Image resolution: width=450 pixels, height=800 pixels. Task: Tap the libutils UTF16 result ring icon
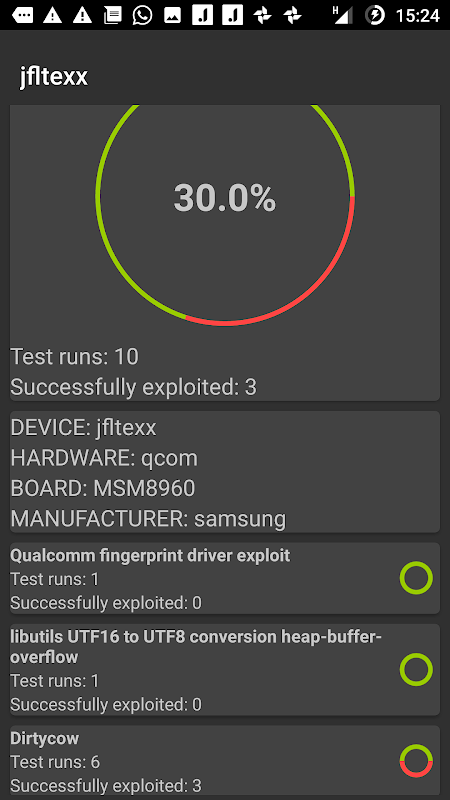416,669
